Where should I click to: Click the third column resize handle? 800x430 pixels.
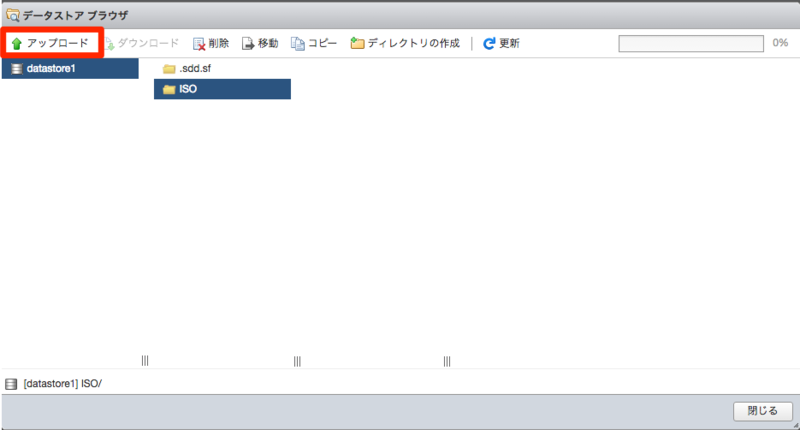click(x=447, y=361)
